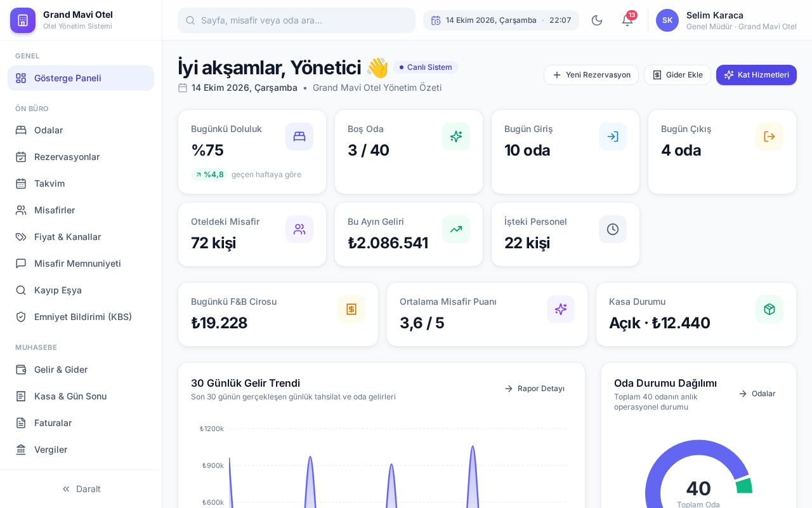Click the calendar icon in the top date chip
The height and width of the screenshot is (508, 812).
click(436, 20)
